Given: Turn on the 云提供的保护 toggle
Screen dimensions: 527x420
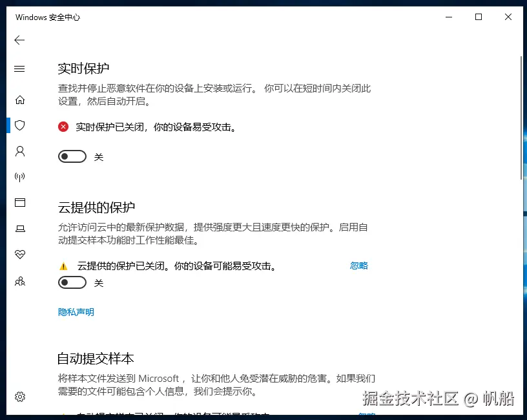Looking at the screenshot, I should point(72,282).
